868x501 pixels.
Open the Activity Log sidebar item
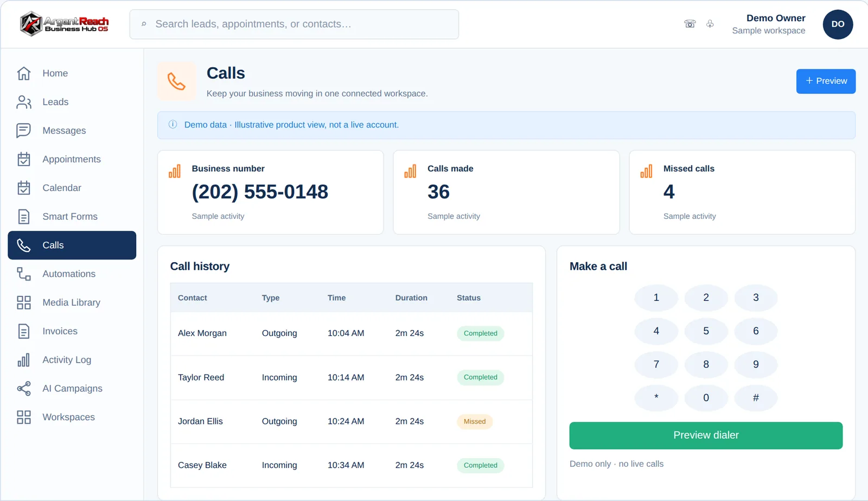click(x=72, y=360)
